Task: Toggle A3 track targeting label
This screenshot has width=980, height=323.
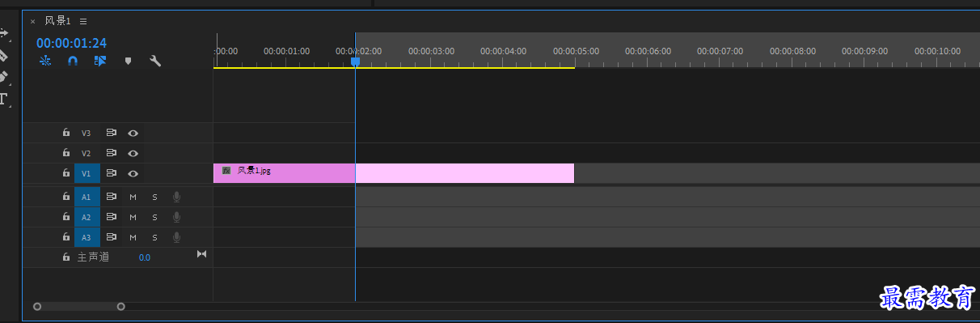Action: pos(87,237)
